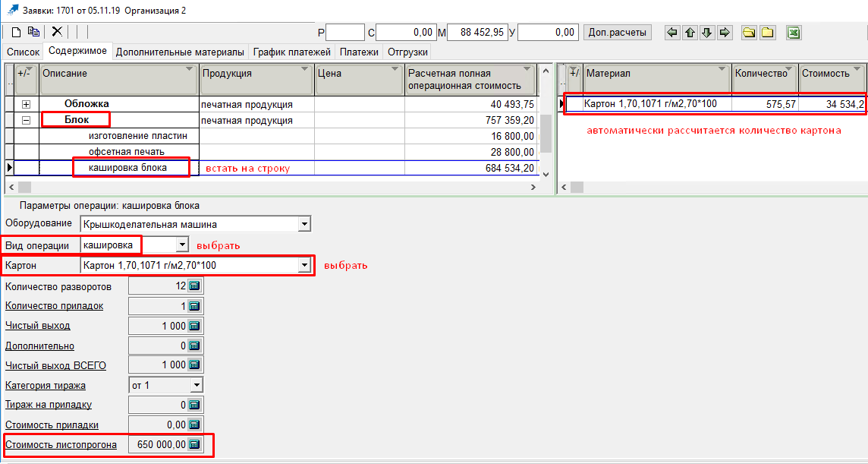Click the open folder icon in toolbar
This screenshot has width=868, height=464.
coord(749,33)
